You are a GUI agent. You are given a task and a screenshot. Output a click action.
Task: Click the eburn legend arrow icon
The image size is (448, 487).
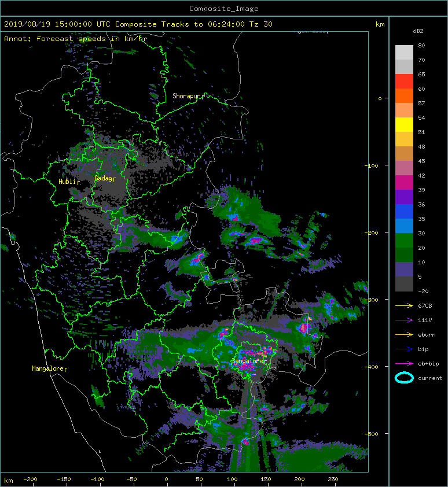(404, 335)
